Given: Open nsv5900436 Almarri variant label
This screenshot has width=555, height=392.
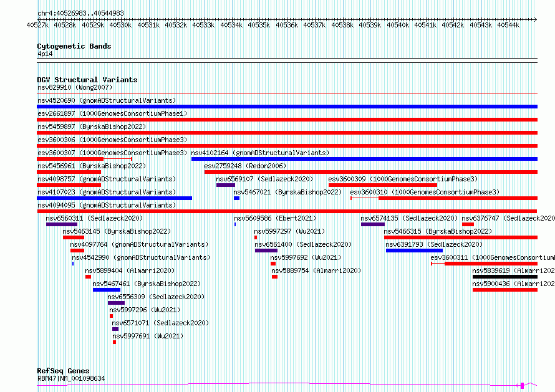Looking at the screenshot, I should (x=514, y=284).
